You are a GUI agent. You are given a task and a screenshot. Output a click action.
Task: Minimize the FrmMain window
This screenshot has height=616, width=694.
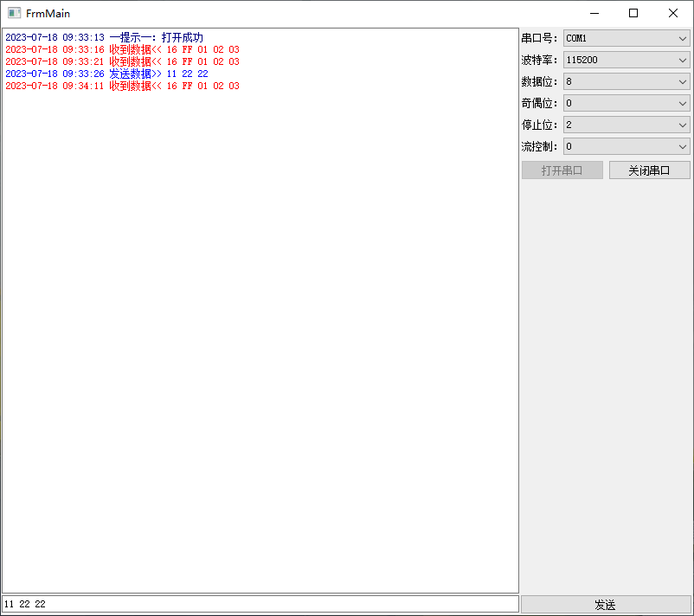594,13
